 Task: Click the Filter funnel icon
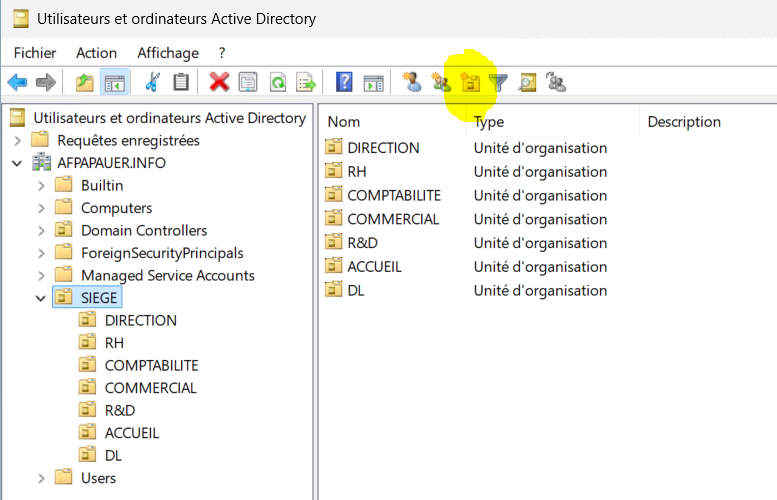click(498, 83)
